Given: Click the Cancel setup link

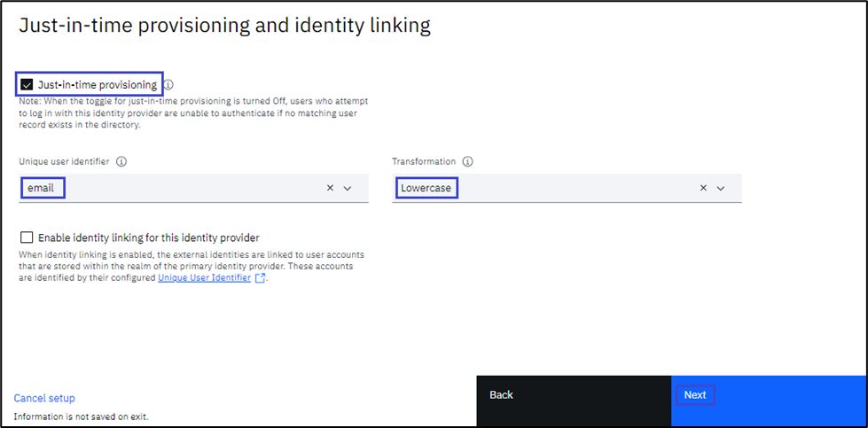Looking at the screenshot, I should coord(44,398).
